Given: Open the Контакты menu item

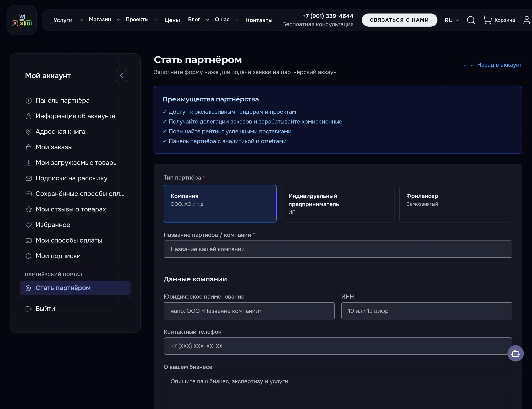Looking at the screenshot, I should tap(259, 20).
